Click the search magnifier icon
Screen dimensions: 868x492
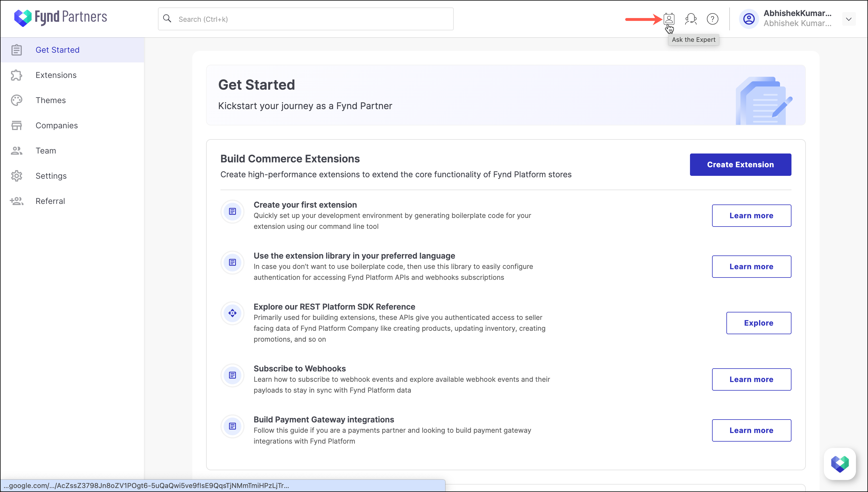(167, 19)
